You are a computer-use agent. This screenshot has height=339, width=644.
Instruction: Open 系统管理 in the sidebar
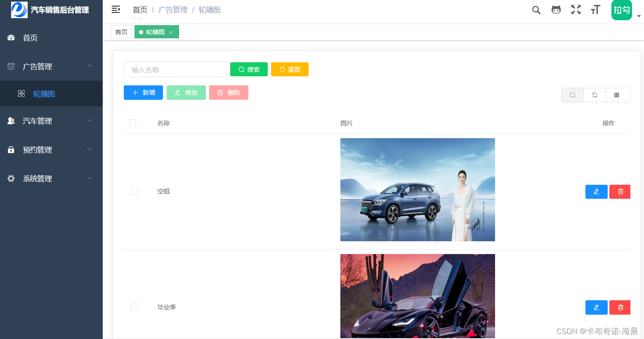tap(51, 179)
